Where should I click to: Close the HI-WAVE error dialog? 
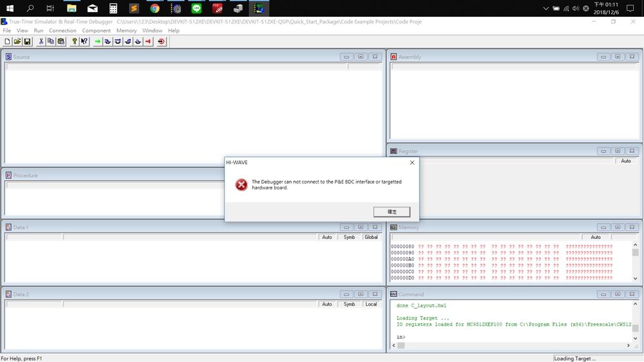(412, 162)
